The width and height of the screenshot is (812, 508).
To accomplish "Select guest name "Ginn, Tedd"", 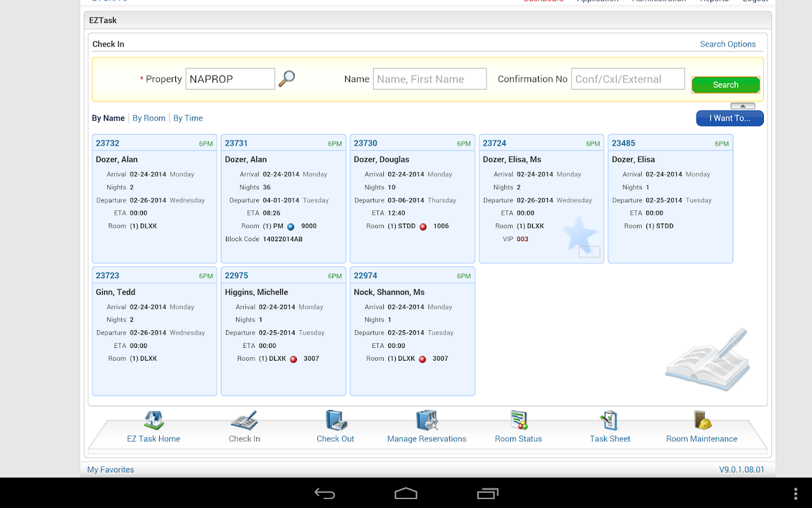I will click(x=115, y=292).
